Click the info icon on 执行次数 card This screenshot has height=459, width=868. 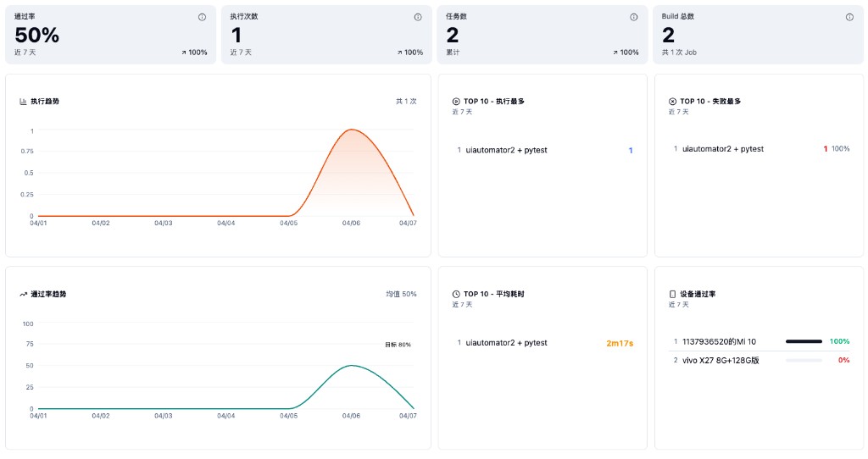(x=418, y=17)
